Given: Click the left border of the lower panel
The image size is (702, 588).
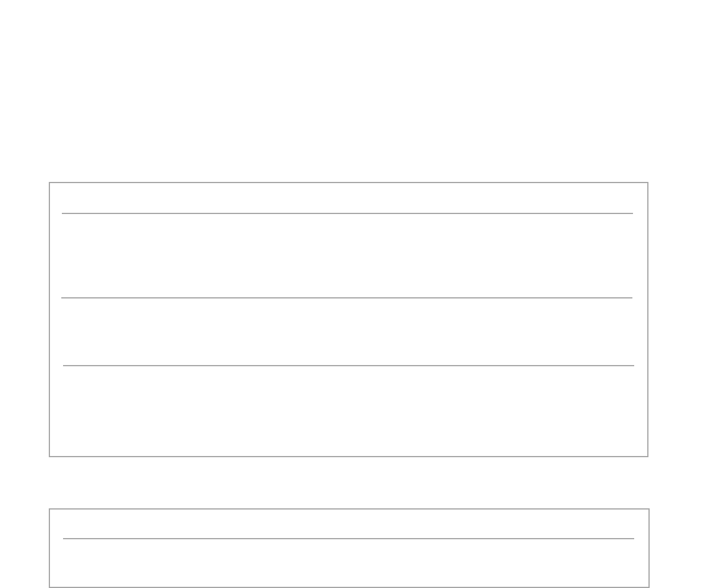Looking at the screenshot, I should [x=49, y=548].
